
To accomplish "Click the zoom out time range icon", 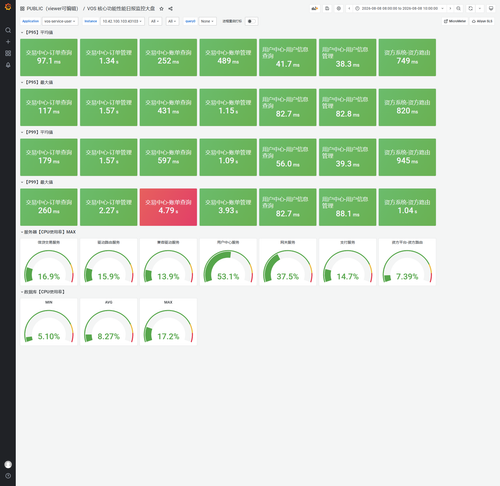I will point(459,8).
